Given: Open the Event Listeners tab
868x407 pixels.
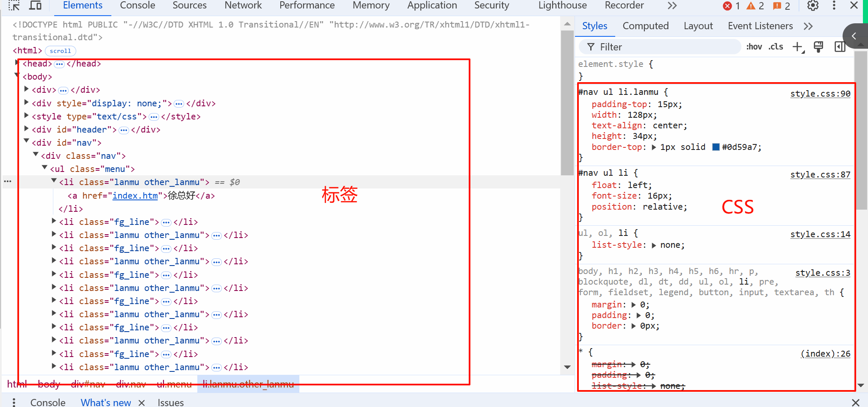Looking at the screenshot, I should pos(760,26).
